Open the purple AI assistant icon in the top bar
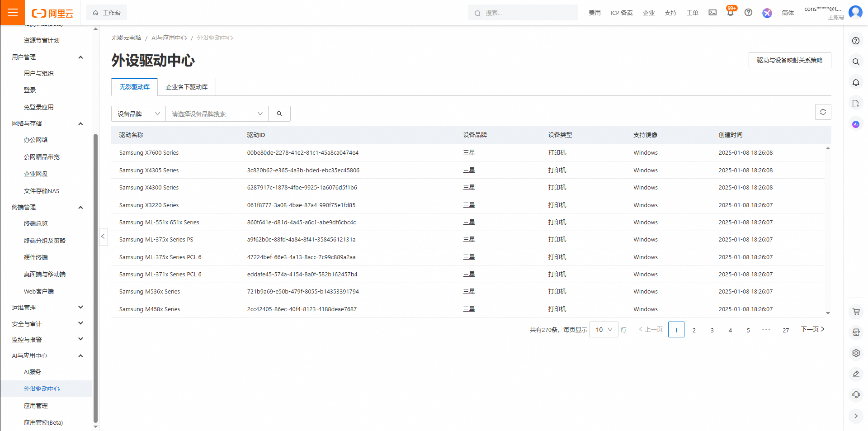 click(767, 13)
